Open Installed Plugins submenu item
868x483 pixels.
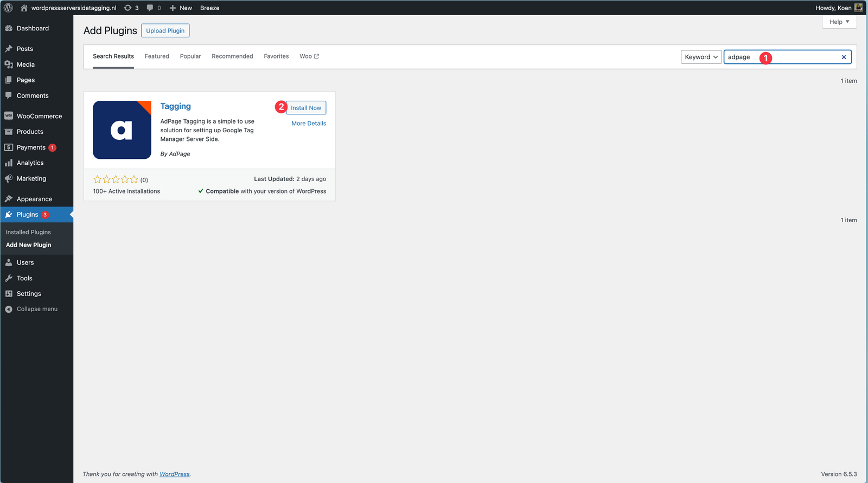coord(28,232)
